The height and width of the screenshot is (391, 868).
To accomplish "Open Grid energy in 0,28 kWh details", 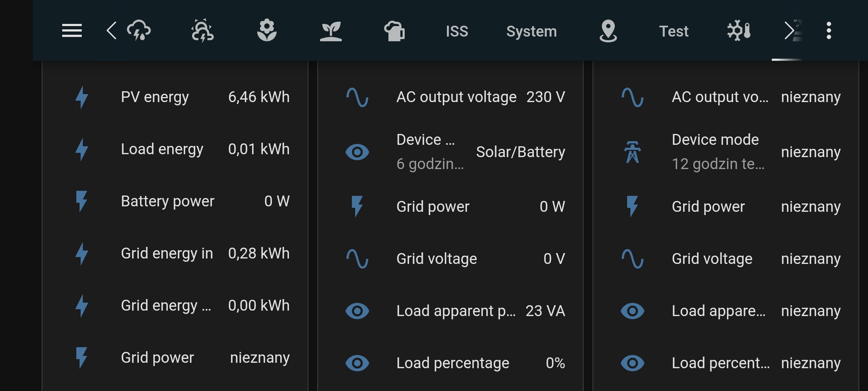I will point(204,253).
